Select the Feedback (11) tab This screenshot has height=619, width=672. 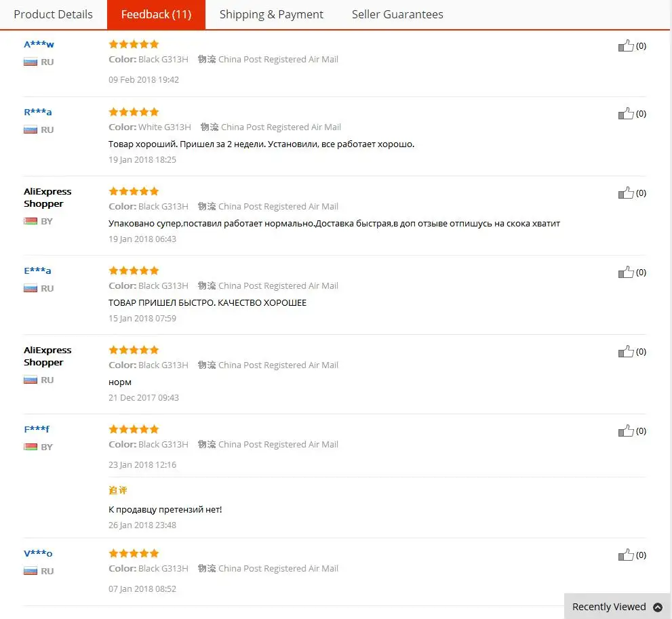point(157,14)
